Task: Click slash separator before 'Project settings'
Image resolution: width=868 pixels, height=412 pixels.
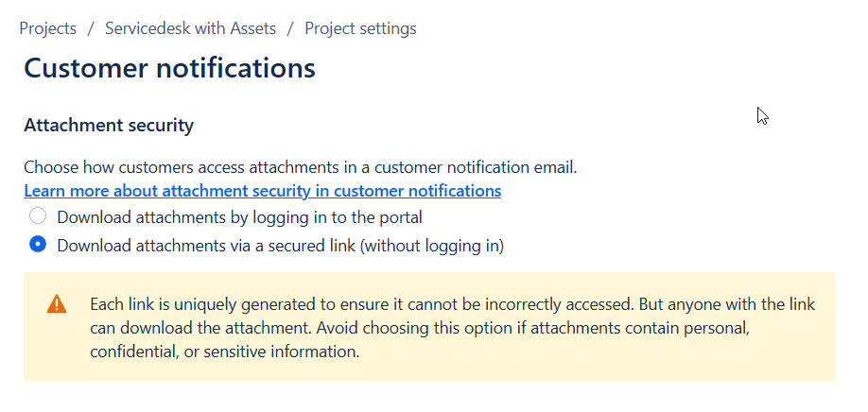Action: click(x=290, y=28)
